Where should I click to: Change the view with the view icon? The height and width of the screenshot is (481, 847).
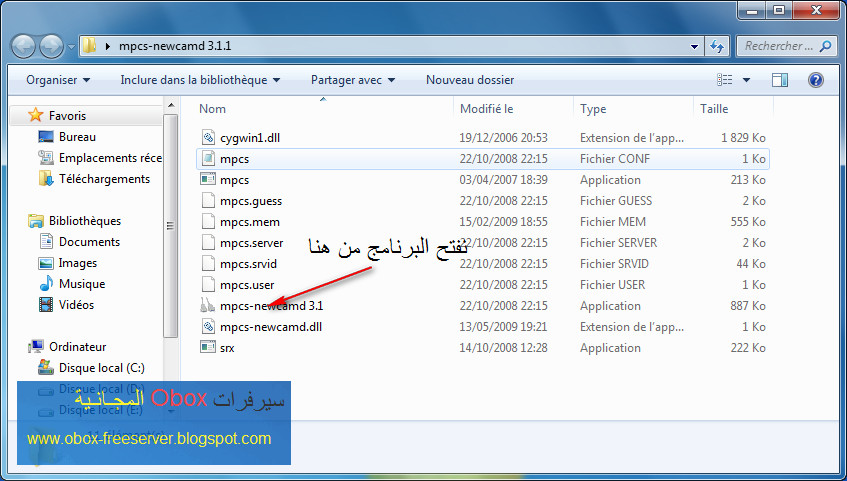724,80
